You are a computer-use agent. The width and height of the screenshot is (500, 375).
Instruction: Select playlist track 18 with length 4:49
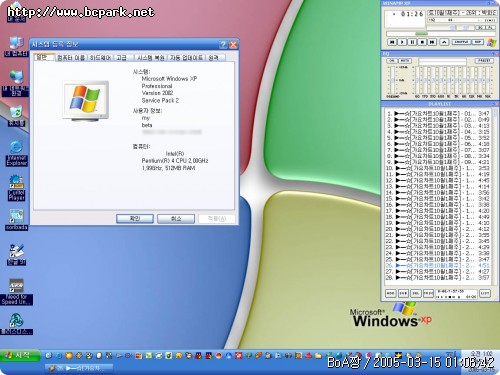[x=438, y=217]
